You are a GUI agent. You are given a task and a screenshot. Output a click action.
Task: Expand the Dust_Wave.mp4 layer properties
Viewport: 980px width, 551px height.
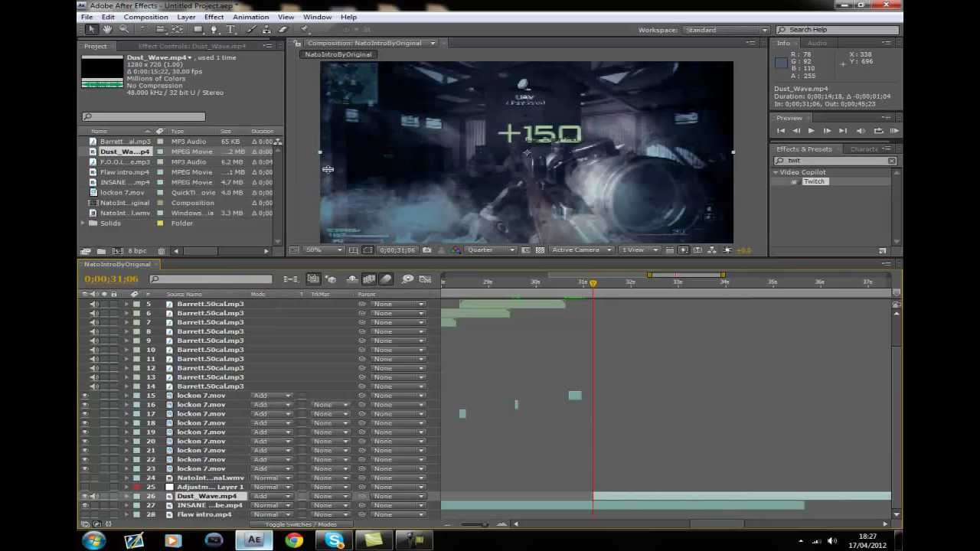pyautogui.click(x=127, y=497)
